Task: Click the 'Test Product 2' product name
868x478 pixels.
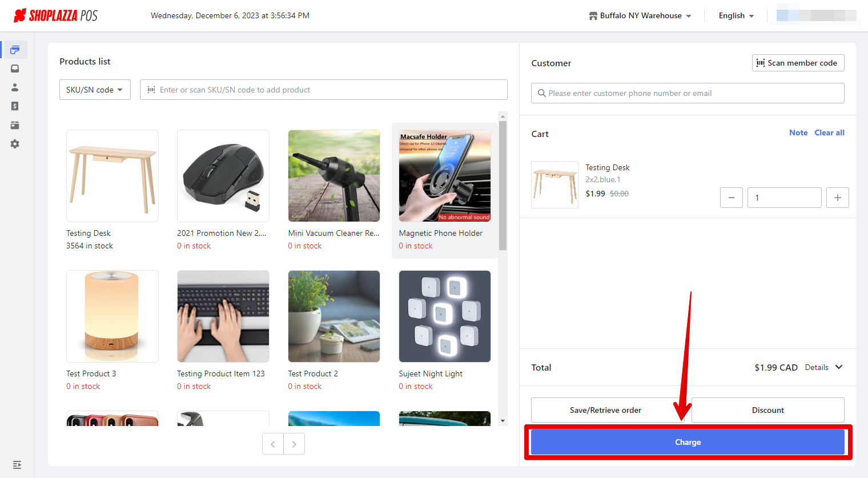Action: [x=313, y=373]
